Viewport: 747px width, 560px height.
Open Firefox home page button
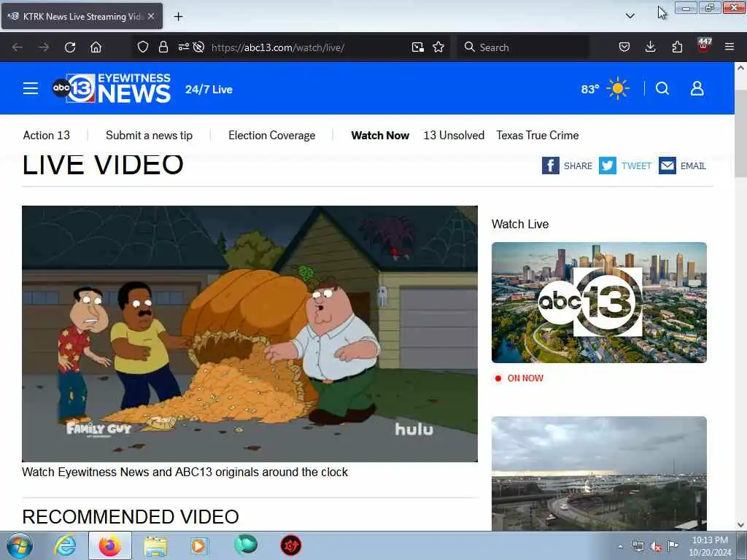pyautogui.click(x=96, y=47)
